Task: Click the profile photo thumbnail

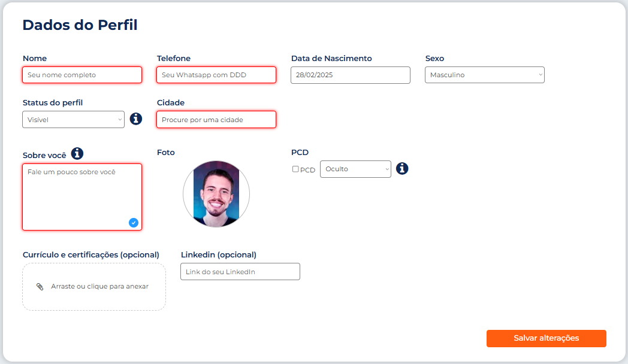Action: [216, 194]
